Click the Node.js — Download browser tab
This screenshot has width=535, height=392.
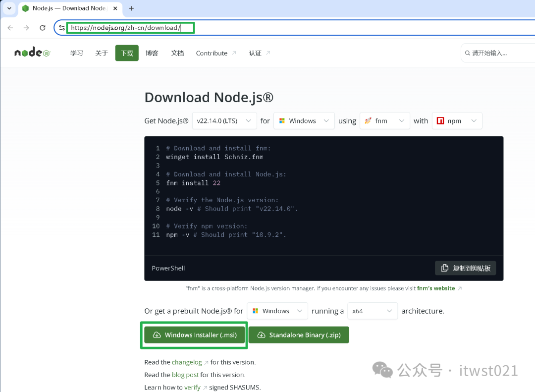tap(71, 8)
